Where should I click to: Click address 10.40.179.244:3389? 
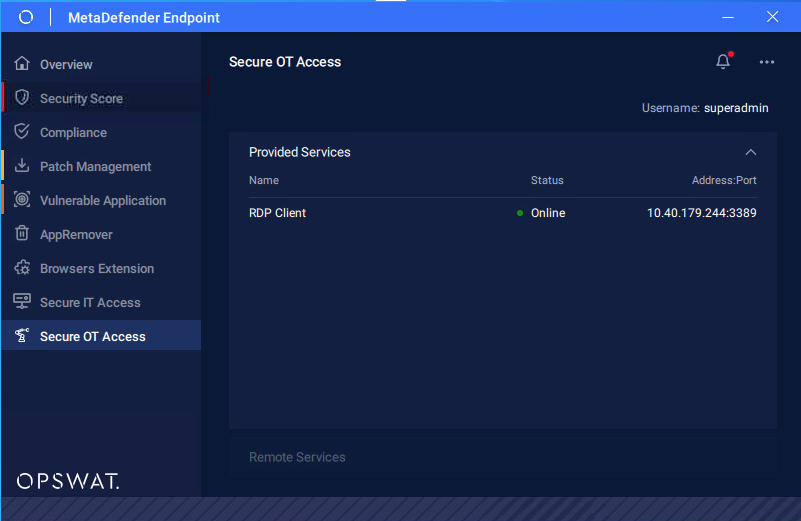point(701,212)
